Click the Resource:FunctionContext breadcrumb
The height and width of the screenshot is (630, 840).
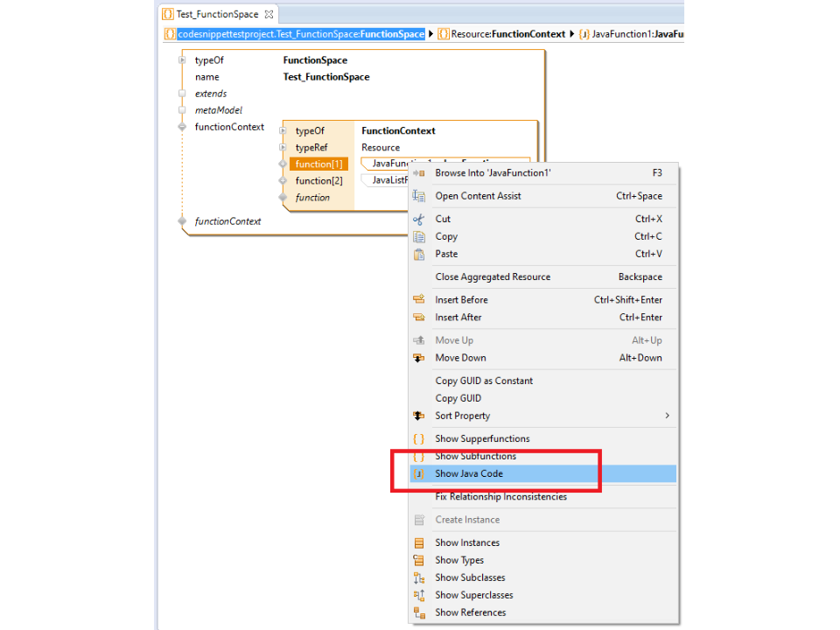501,34
